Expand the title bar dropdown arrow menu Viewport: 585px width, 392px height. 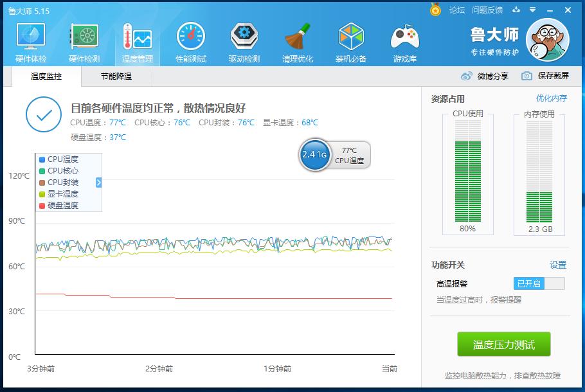(x=532, y=10)
